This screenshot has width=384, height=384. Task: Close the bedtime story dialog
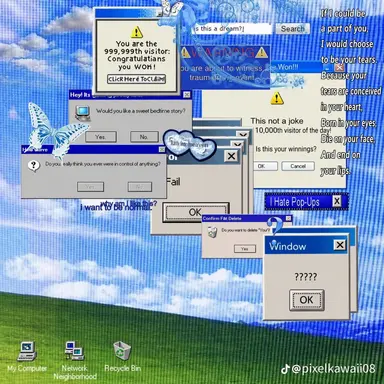[187, 95]
